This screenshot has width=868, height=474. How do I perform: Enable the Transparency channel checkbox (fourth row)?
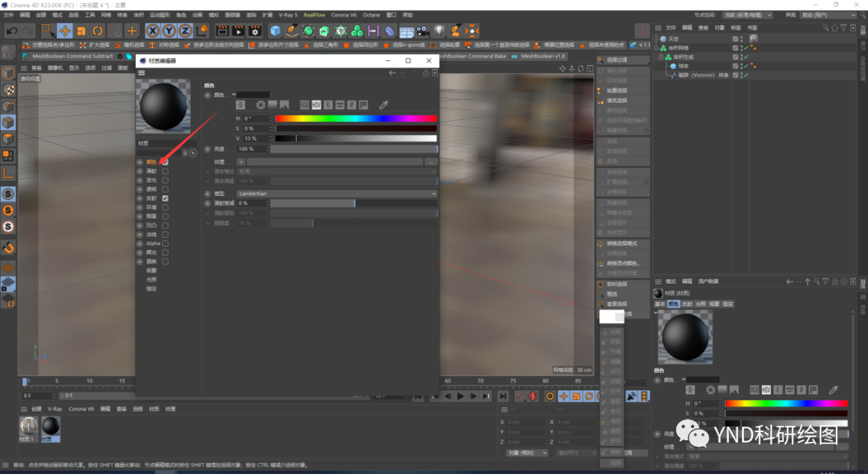(166, 189)
